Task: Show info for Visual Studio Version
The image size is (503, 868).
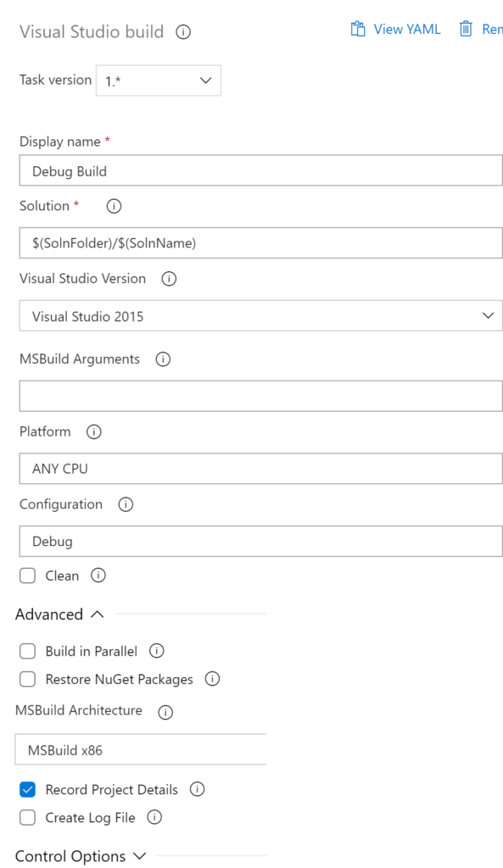Action: pos(169,278)
